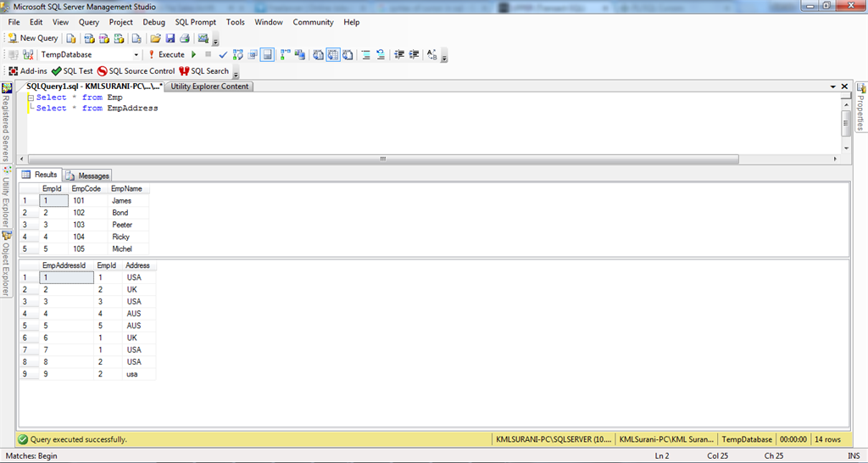Screen dimensions: 868x463
Task: Increase indent icon
Action: coord(414,55)
